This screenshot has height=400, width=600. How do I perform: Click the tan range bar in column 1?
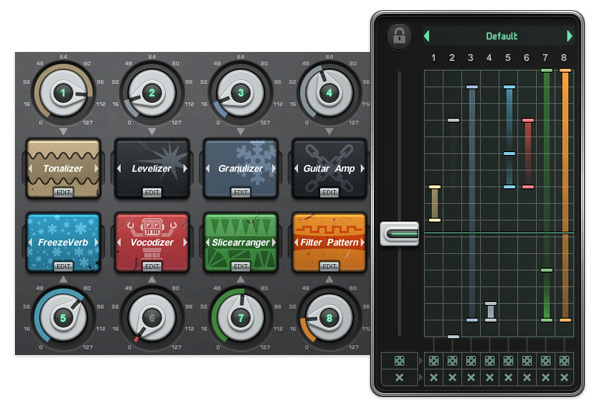point(435,204)
